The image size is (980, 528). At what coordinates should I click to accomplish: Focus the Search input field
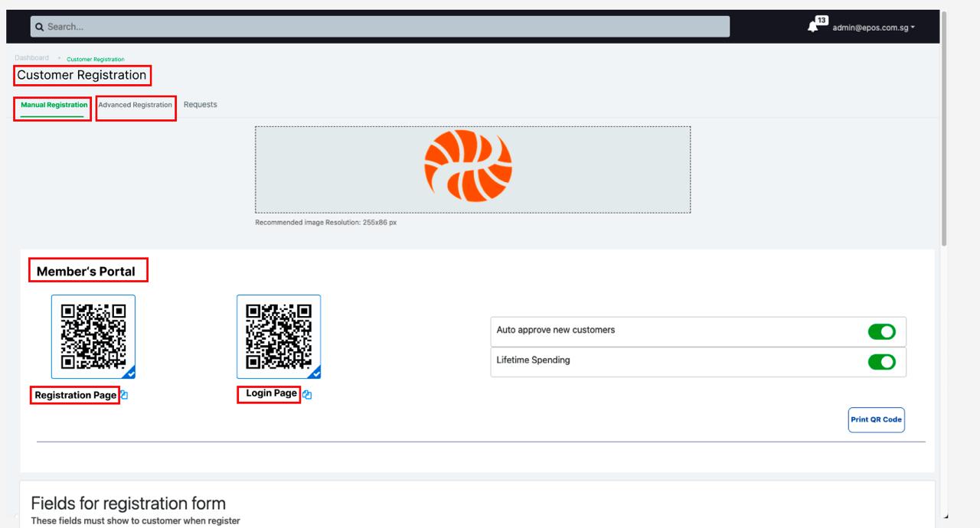tap(381, 28)
